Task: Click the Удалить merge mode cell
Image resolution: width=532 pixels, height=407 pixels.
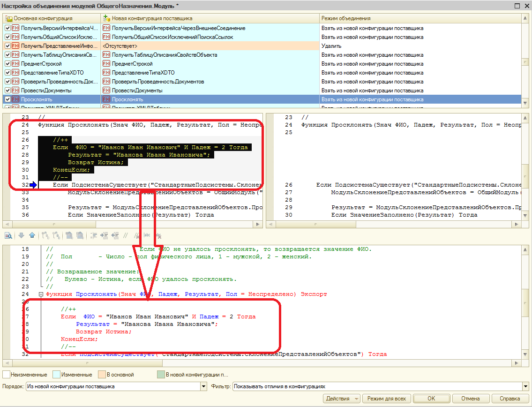Action: [x=420, y=46]
